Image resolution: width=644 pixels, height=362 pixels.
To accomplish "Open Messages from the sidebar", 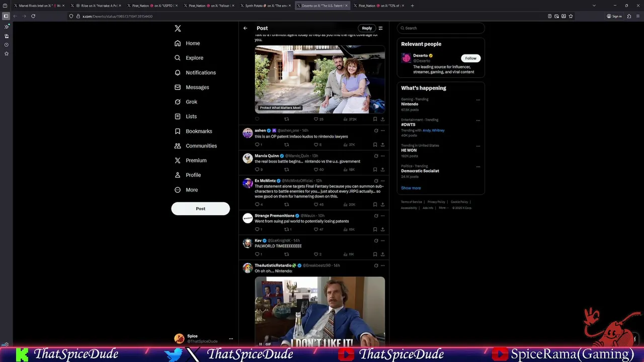I will point(192,87).
